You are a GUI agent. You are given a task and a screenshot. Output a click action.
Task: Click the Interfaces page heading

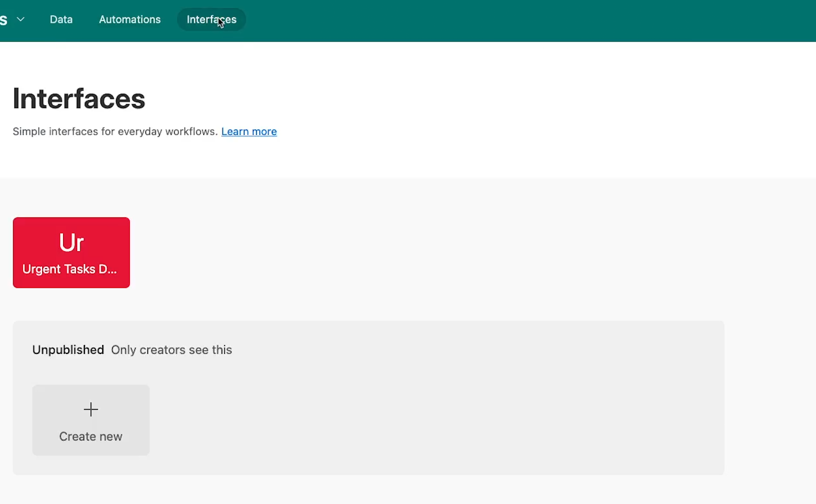[x=79, y=99]
